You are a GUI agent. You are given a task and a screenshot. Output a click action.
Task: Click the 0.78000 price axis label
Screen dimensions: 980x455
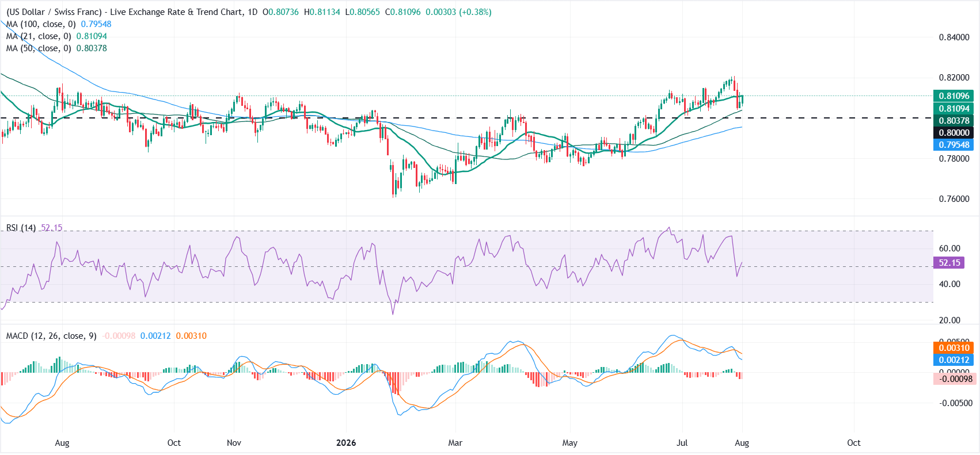click(954, 159)
